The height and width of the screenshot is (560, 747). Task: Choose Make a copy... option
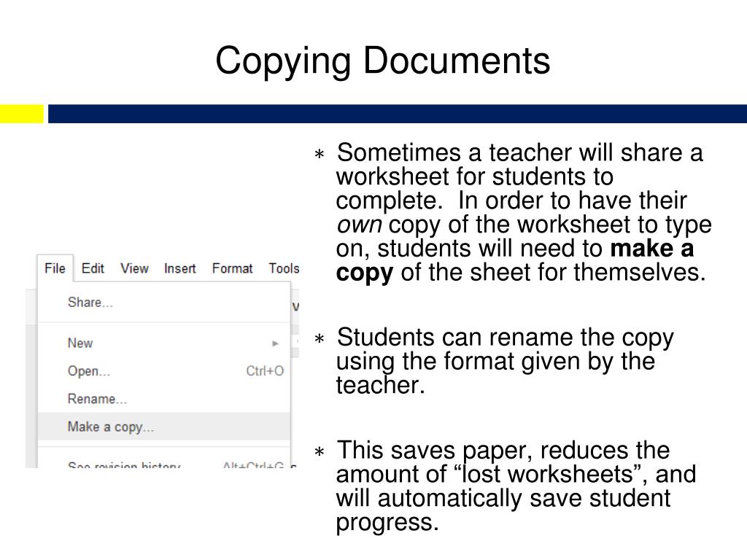(164, 427)
